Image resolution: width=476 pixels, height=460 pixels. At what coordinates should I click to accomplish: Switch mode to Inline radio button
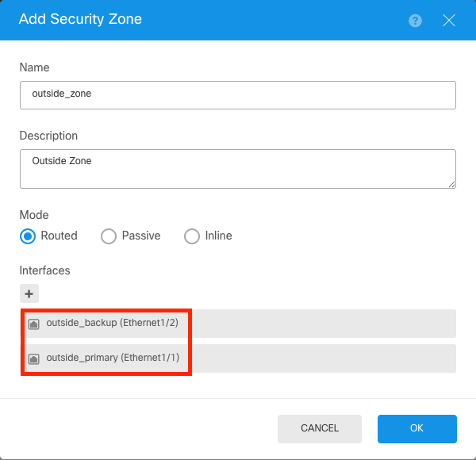click(x=191, y=236)
